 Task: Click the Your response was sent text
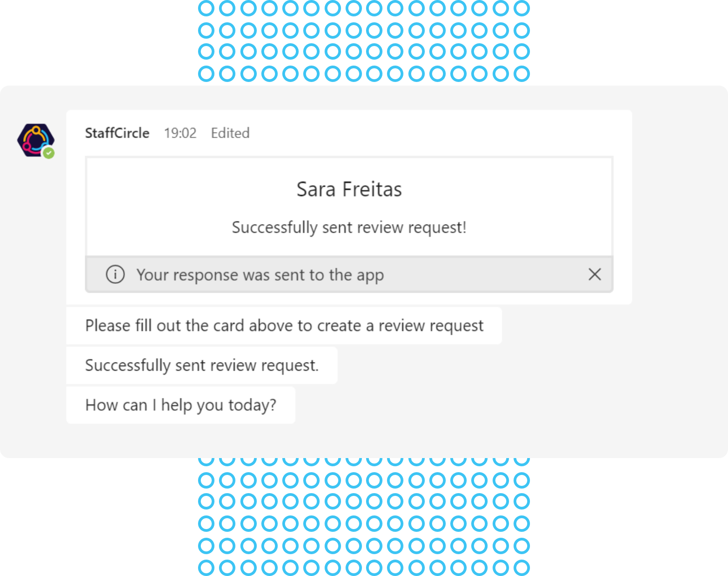point(260,275)
